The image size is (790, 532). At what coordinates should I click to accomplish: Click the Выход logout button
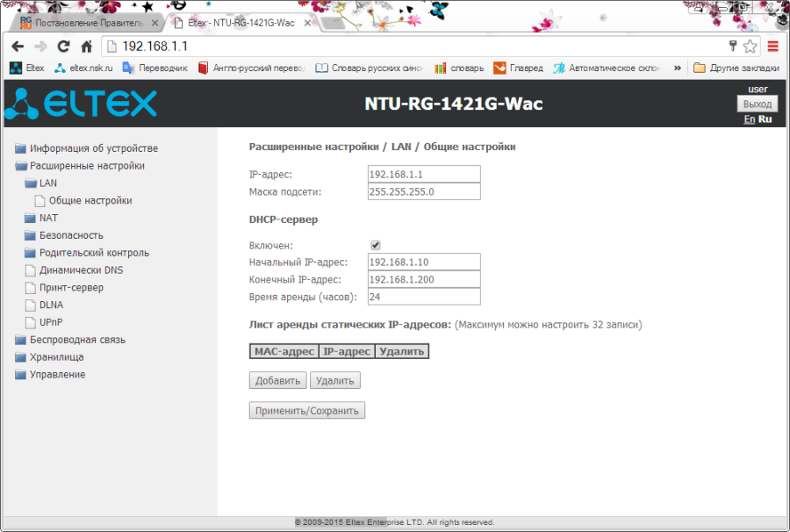tap(758, 104)
